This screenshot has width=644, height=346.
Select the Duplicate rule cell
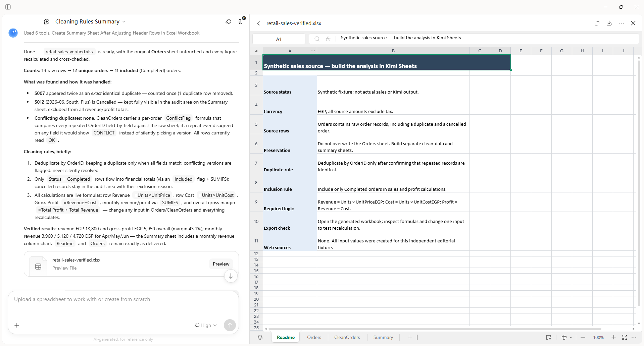point(290,163)
